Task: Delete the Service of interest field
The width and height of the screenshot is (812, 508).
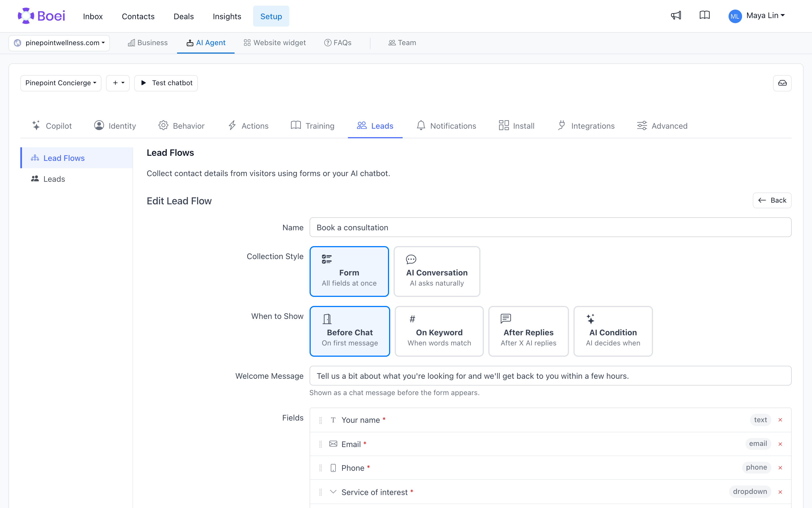Action: pyautogui.click(x=780, y=492)
